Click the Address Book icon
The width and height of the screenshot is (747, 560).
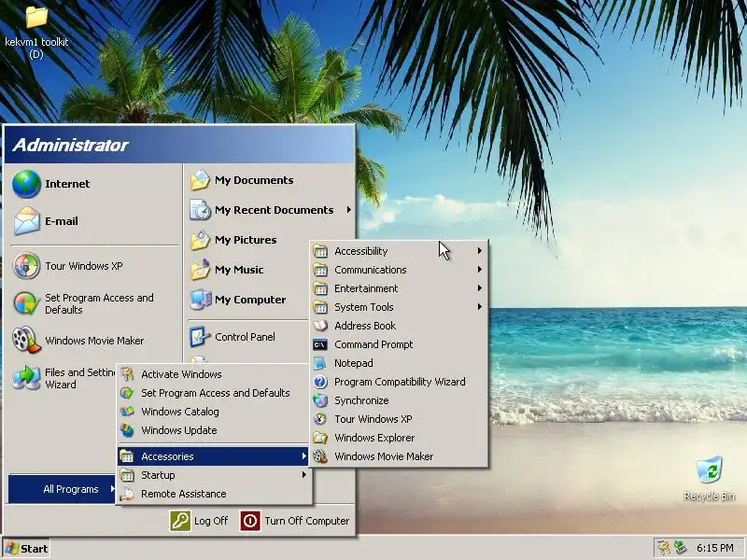[320, 326]
